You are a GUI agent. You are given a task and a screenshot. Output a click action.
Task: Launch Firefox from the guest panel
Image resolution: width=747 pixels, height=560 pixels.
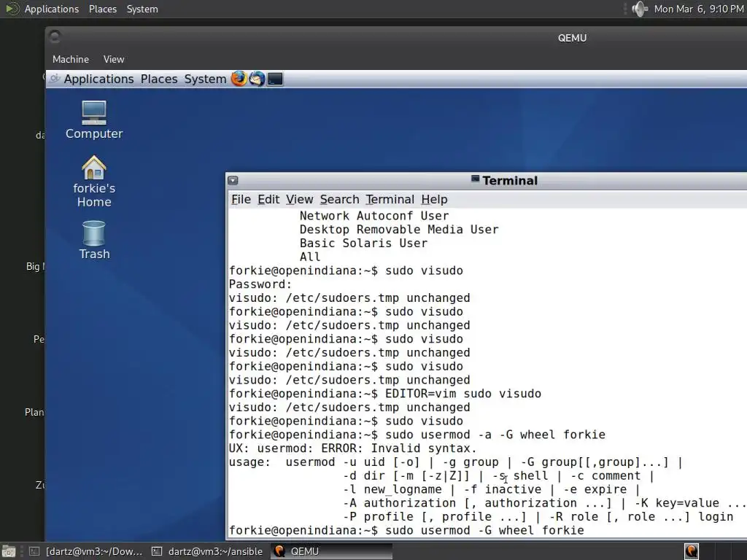click(x=239, y=79)
